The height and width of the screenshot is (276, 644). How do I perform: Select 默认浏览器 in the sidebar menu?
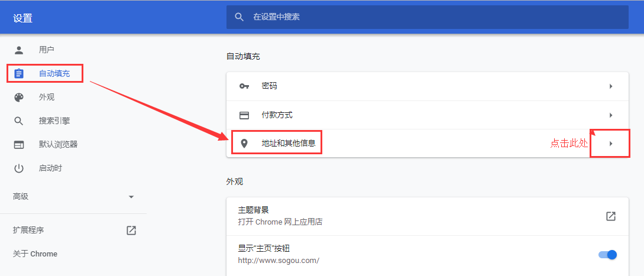pos(59,144)
